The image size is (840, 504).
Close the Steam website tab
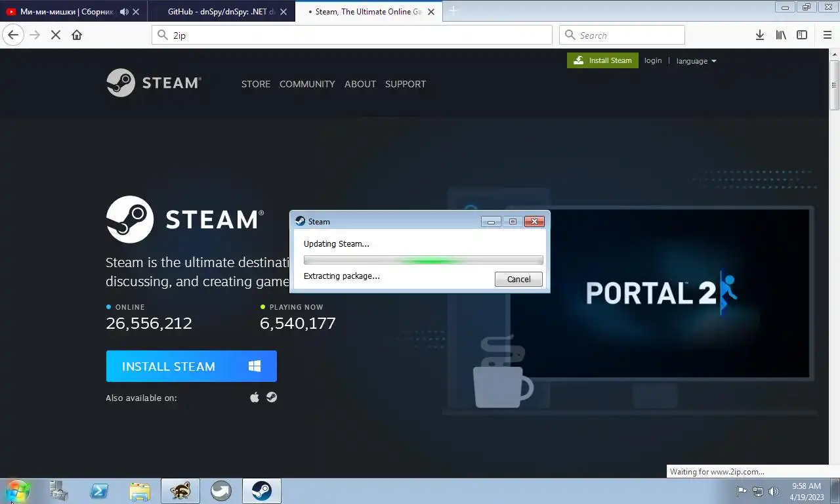coord(431,12)
